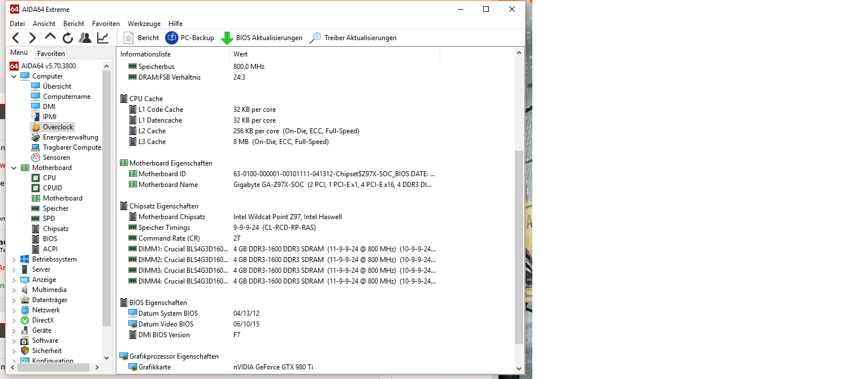The image size is (868, 379).
Task: Open the line graph icon in the toolbar
Action: pyautogui.click(x=103, y=38)
